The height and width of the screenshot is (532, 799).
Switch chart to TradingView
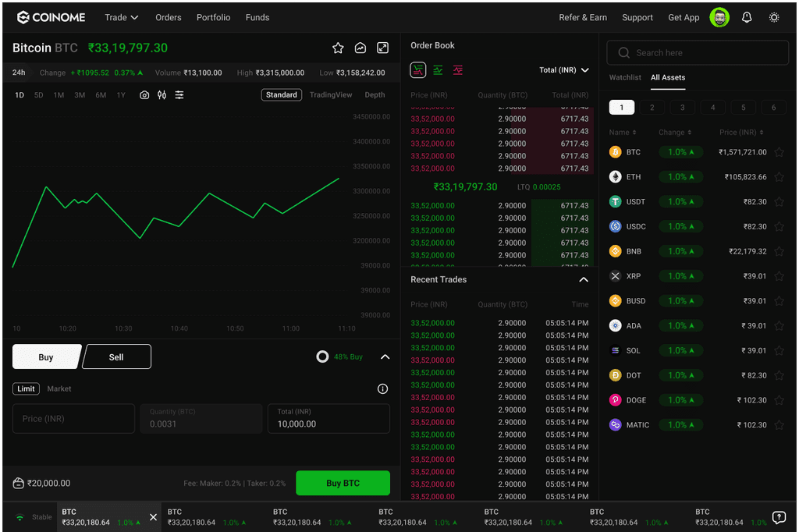tap(331, 95)
